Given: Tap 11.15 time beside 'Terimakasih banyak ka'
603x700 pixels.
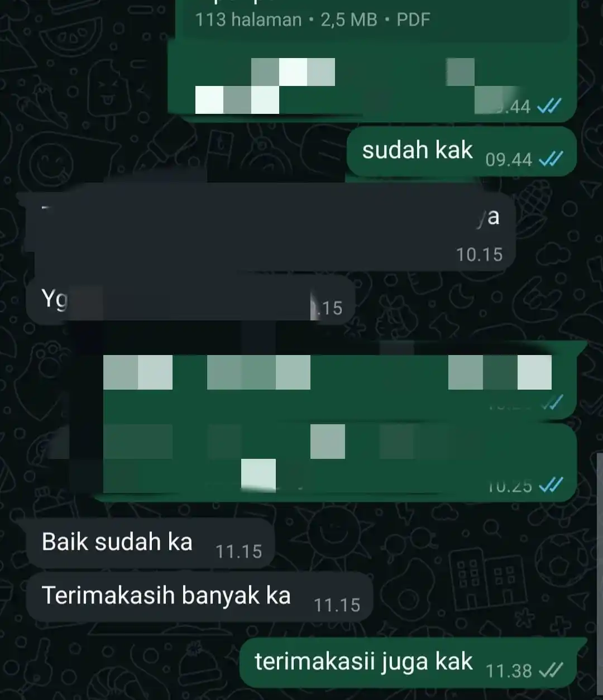Looking at the screenshot, I should click(x=337, y=605).
